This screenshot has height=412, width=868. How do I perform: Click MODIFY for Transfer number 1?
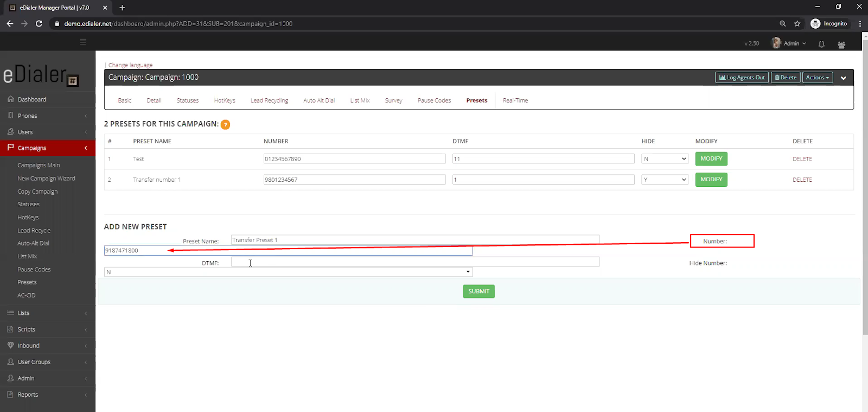tap(711, 179)
